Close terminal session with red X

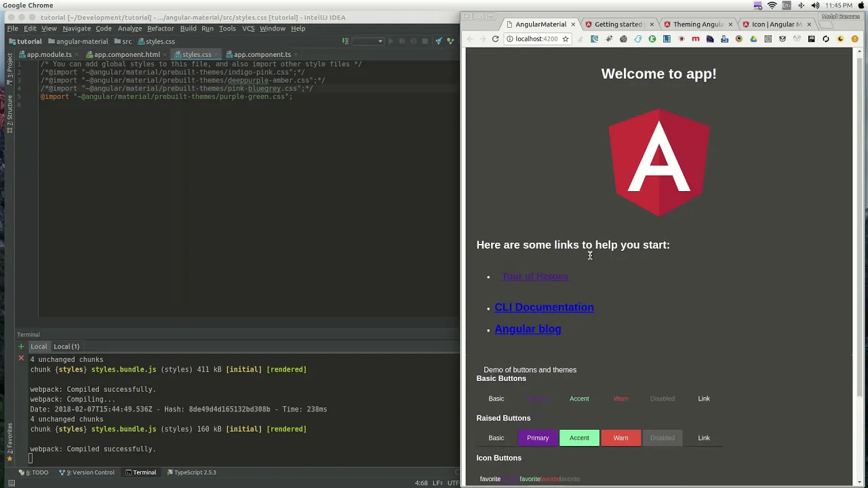pos(21,358)
